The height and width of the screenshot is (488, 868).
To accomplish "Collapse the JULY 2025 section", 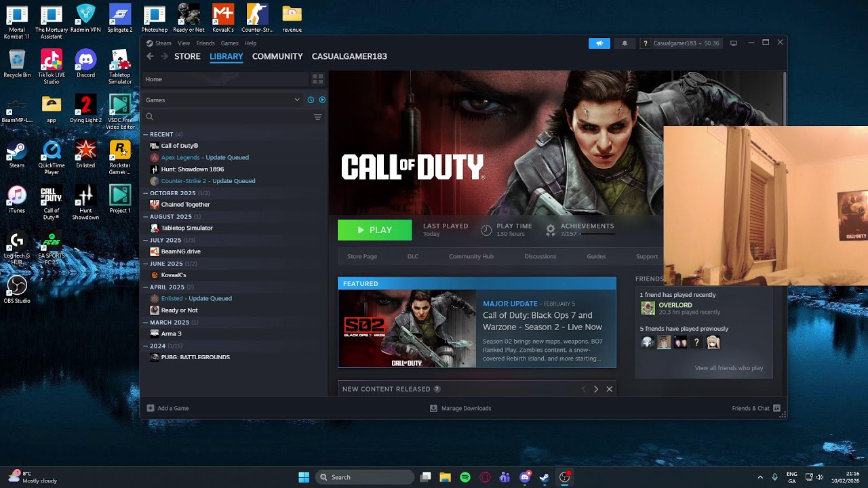I will pos(146,240).
